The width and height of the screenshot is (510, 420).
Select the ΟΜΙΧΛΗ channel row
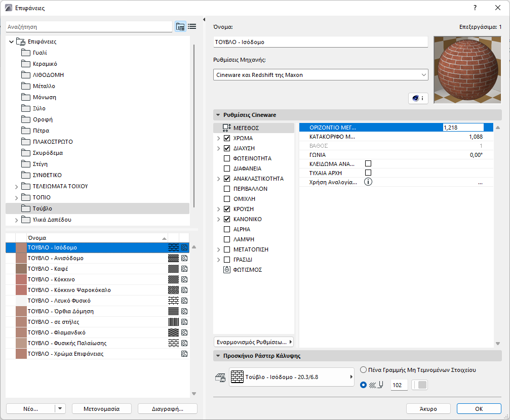254,199
